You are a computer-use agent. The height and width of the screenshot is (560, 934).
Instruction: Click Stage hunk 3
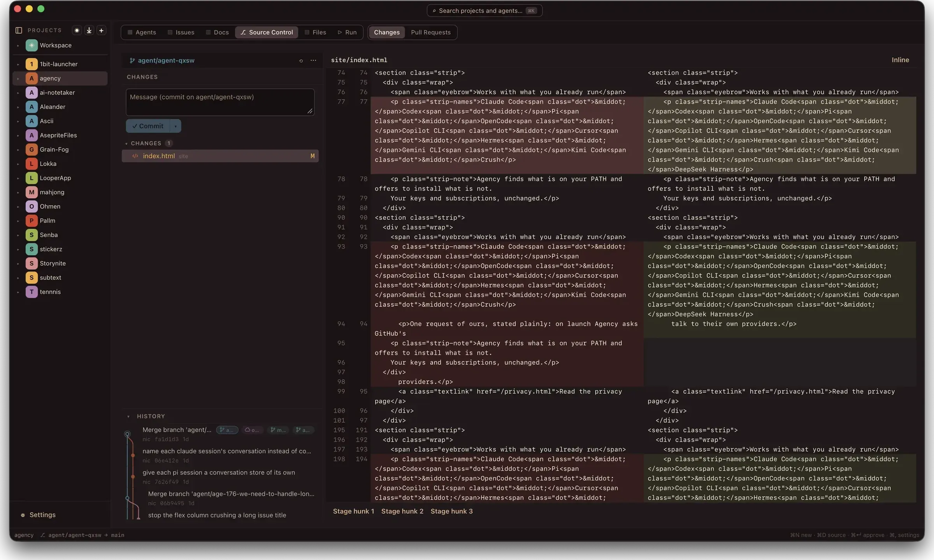pyautogui.click(x=451, y=511)
